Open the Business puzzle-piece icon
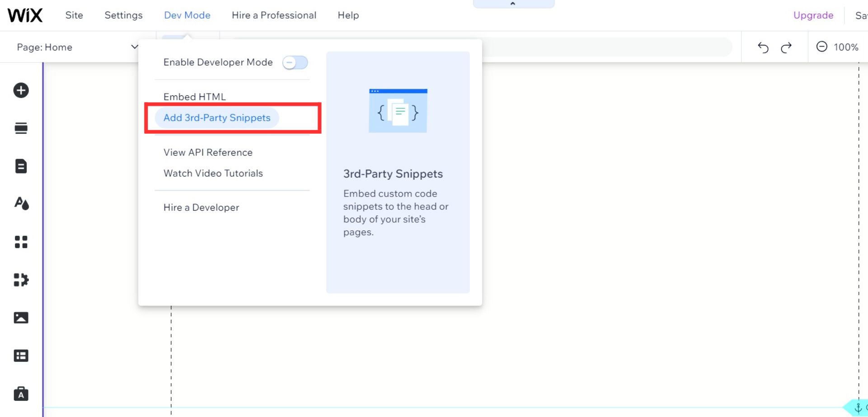Viewport: 868px width, 417px height. (21, 280)
